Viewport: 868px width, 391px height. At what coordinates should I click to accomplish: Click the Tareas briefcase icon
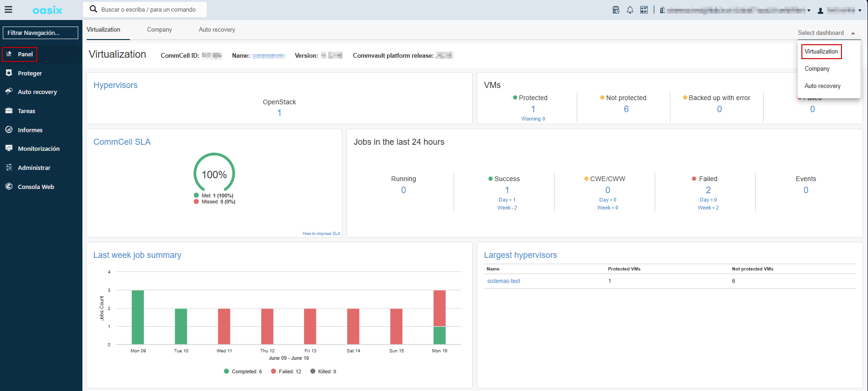pos(9,111)
